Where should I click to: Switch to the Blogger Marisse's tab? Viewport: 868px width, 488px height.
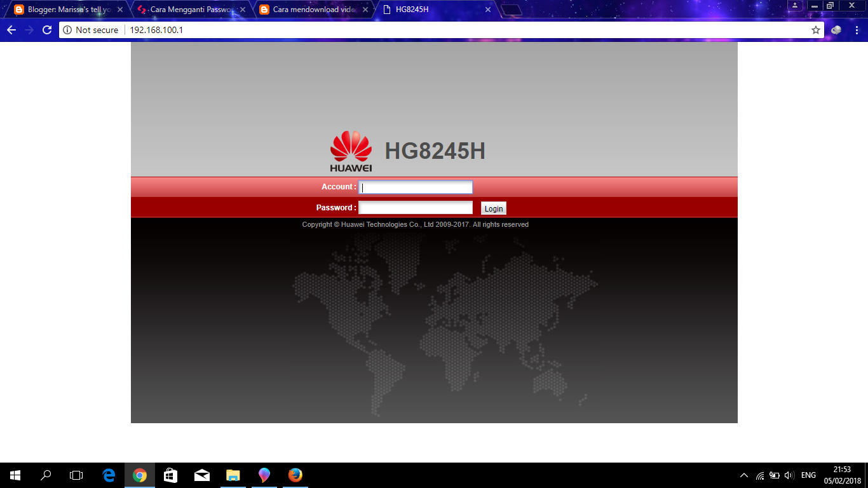click(64, 10)
